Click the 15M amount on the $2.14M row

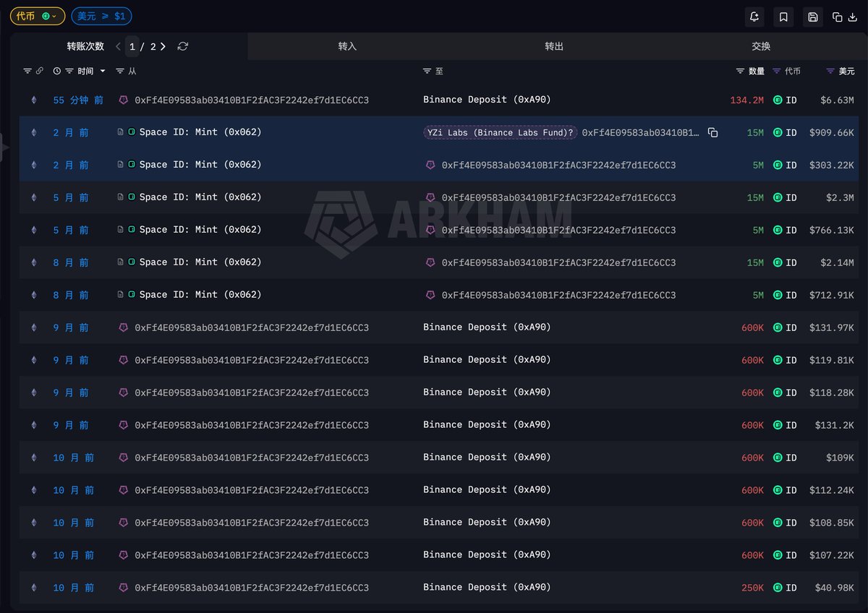point(755,262)
